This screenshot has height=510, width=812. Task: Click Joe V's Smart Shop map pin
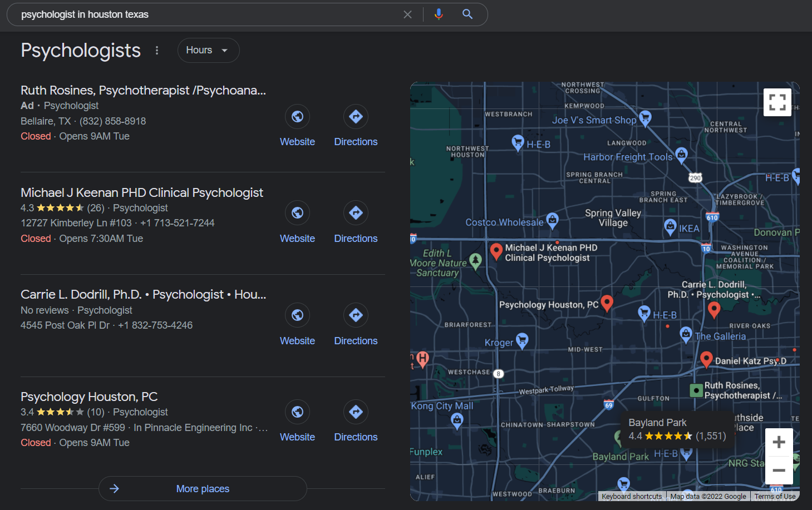[x=645, y=118]
